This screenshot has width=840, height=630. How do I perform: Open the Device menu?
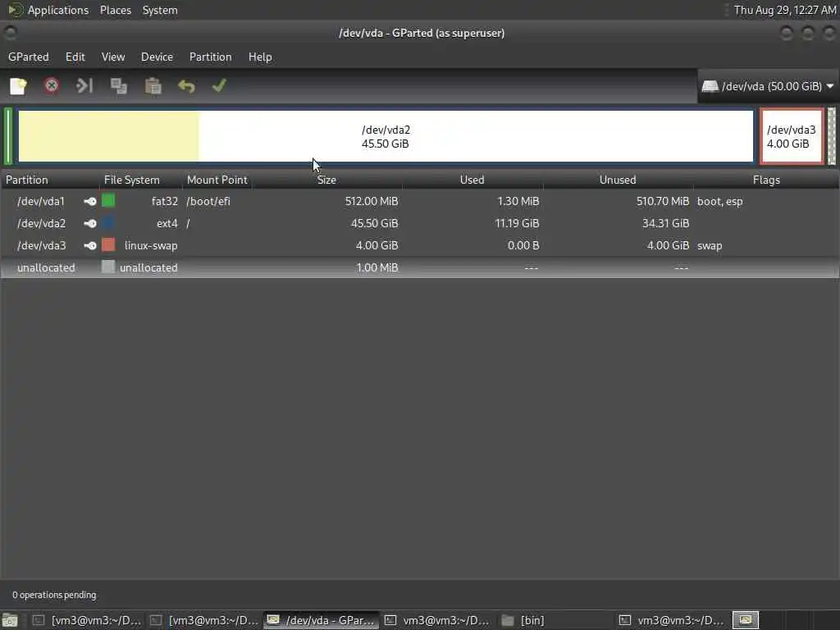(x=157, y=57)
